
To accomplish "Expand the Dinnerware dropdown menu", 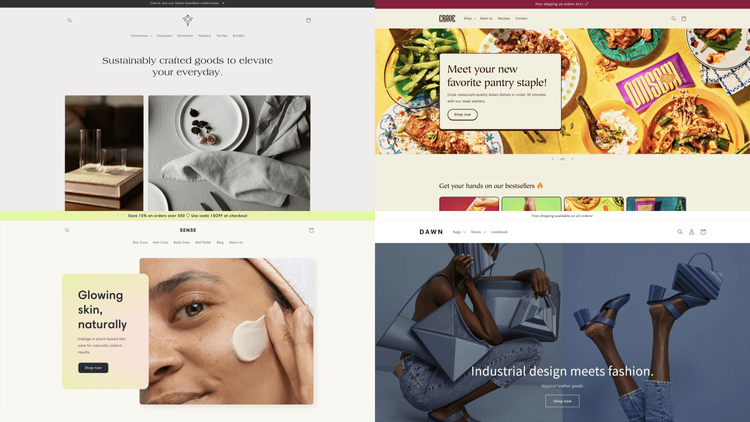I will click(x=141, y=36).
